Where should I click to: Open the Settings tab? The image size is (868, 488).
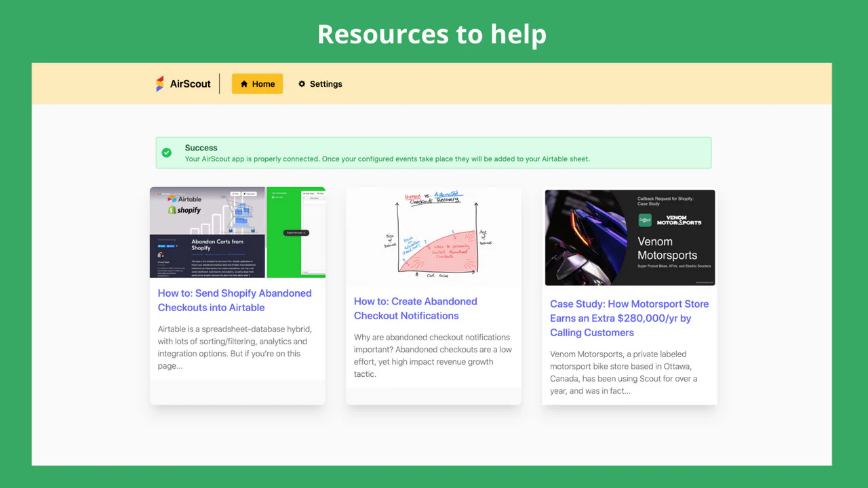tap(320, 84)
